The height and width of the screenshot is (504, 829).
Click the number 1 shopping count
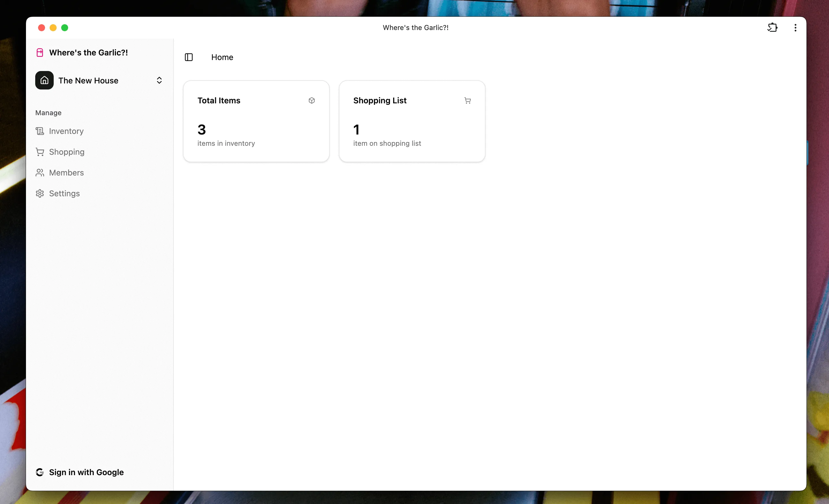tap(356, 130)
